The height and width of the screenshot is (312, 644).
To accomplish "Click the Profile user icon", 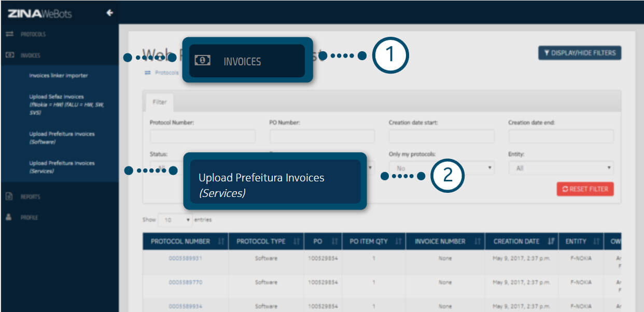I will pos(9,217).
